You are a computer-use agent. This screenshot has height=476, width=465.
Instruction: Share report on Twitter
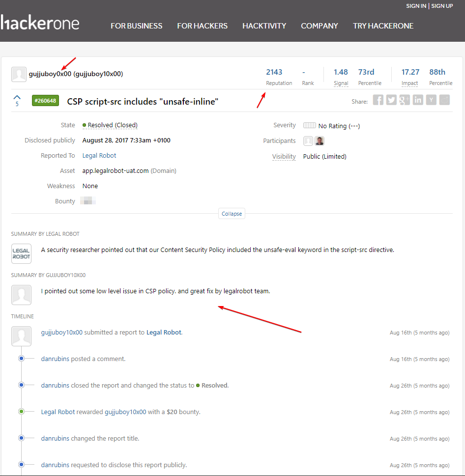391,100
